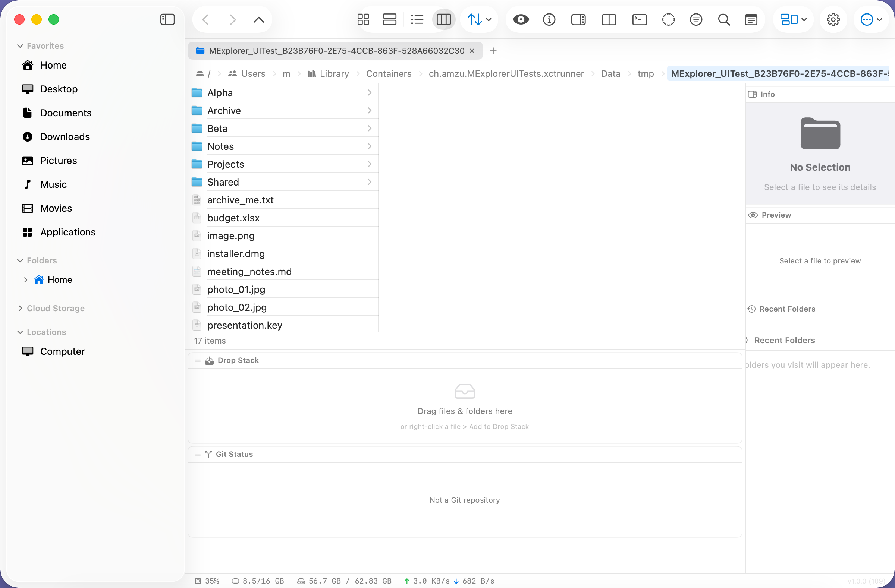Click the Git Status panel header
This screenshot has height=588, width=895.
[x=465, y=454]
